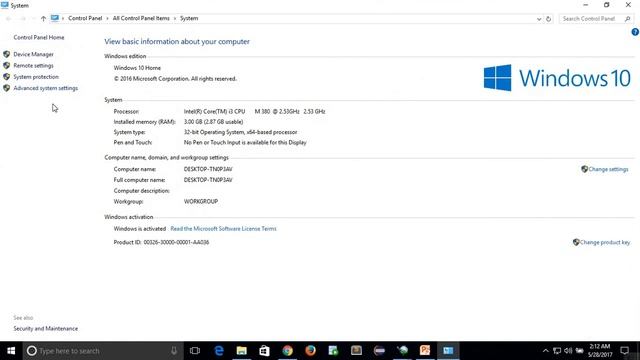Image resolution: width=640 pixels, height=360 pixels.
Task: Click the battery tray icon
Action: (580, 351)
